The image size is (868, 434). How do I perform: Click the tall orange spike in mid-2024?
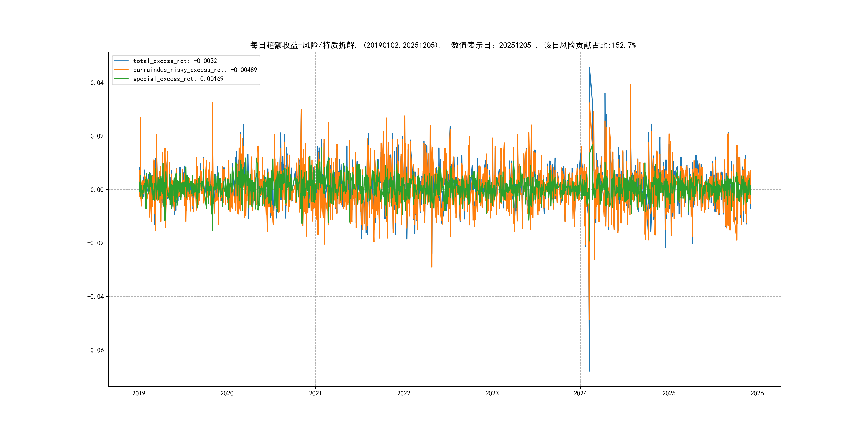click(x=630, y=86)
